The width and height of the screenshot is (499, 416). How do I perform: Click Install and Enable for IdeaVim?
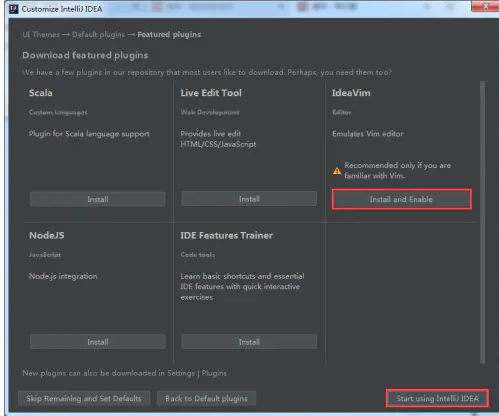click(401, 199)
